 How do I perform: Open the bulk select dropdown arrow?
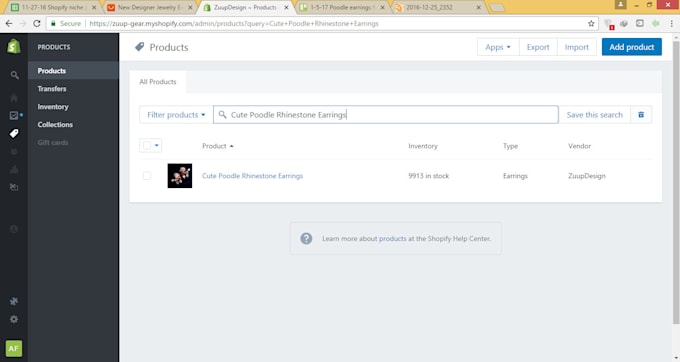pyautogui.click(x=157, y=145)
